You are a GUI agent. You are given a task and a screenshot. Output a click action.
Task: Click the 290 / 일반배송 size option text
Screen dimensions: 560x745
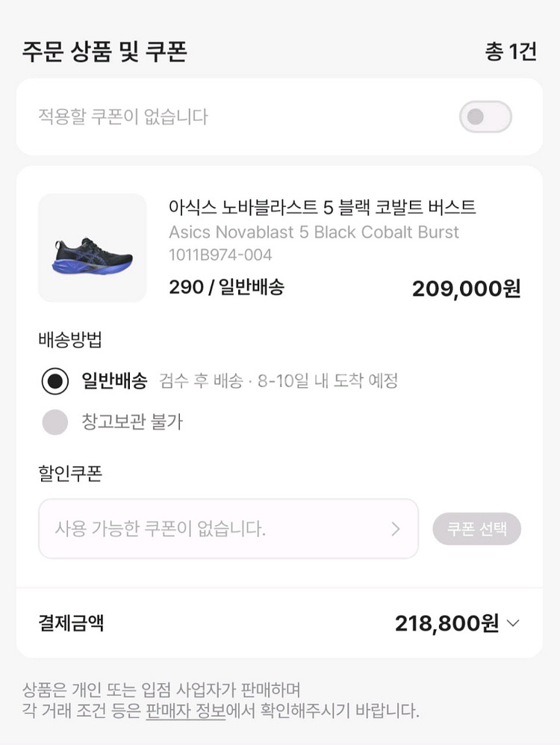tap(226, 287)
